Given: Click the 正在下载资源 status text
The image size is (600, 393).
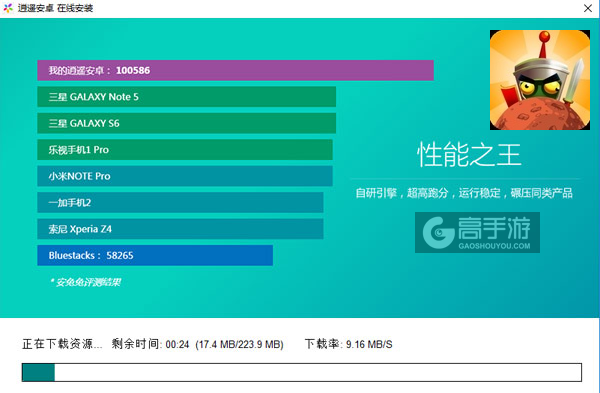Looking at the screenshot, I should tap(62, 344).
